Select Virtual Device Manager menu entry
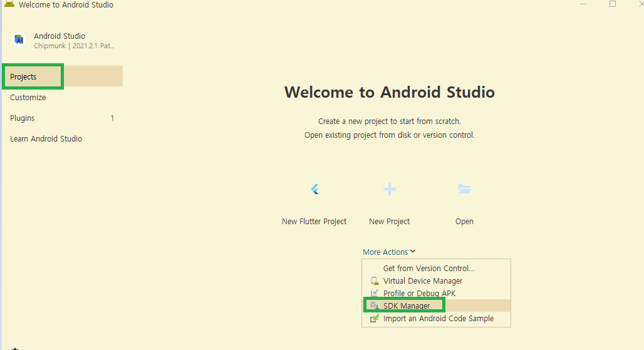The image size is (644, 350). point(436,281)
